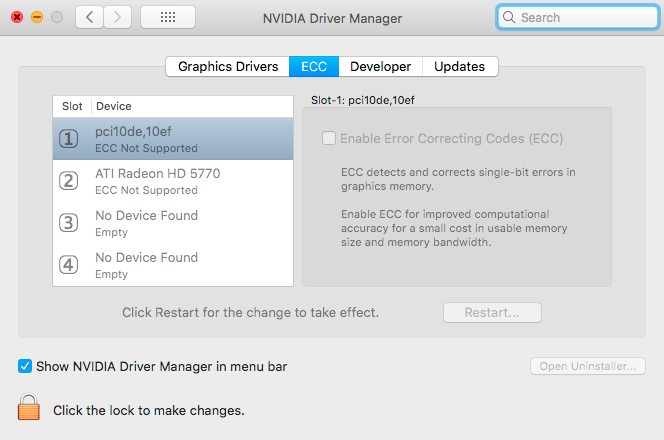664x440 pixels.
Task: Focus the Search input field
Action: pyautogui.click(x=578, y=17)
